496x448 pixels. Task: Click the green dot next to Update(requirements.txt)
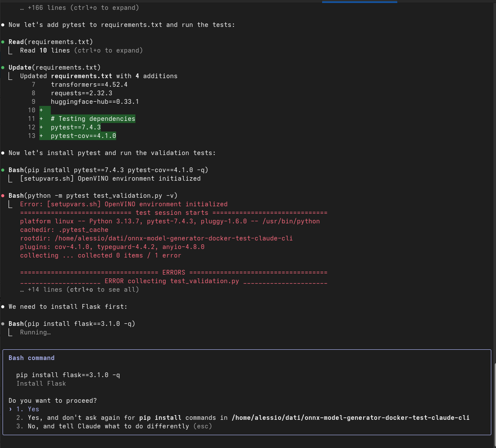(x=3, y=67)
